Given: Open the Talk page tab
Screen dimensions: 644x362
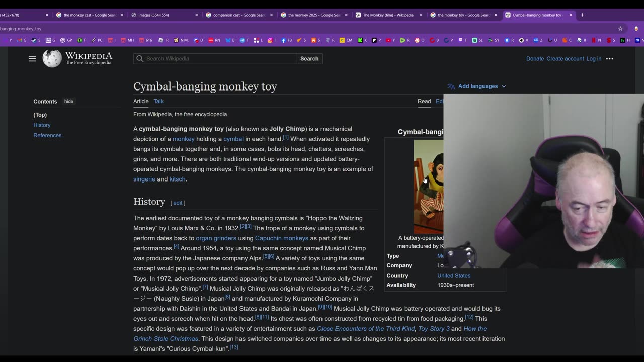Looking at the screenshot, I should (x=158, y=101).
